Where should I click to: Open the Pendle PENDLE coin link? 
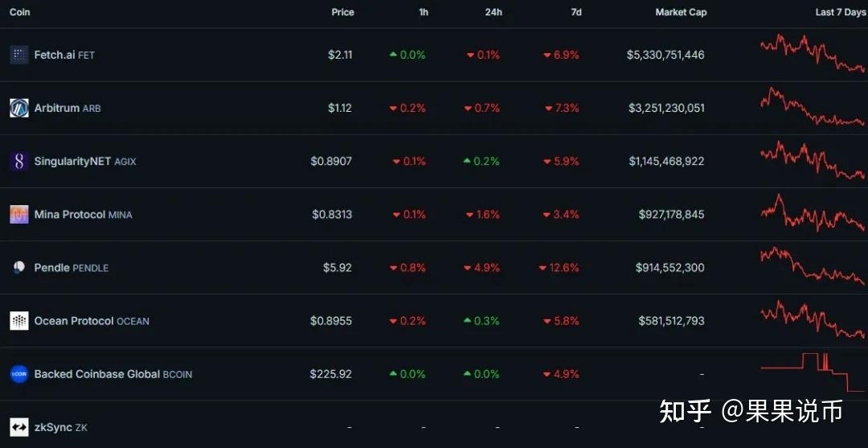[71, 267]
